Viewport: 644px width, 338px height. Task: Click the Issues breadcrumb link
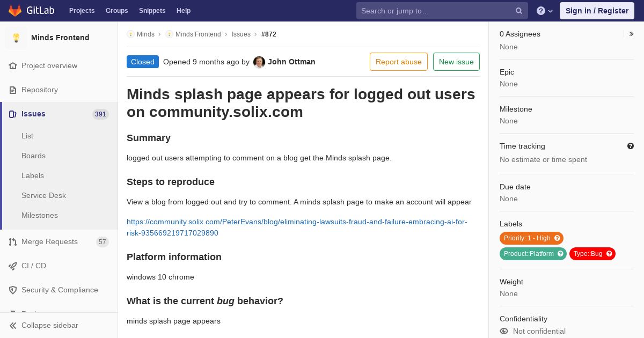tap(241, 34)
